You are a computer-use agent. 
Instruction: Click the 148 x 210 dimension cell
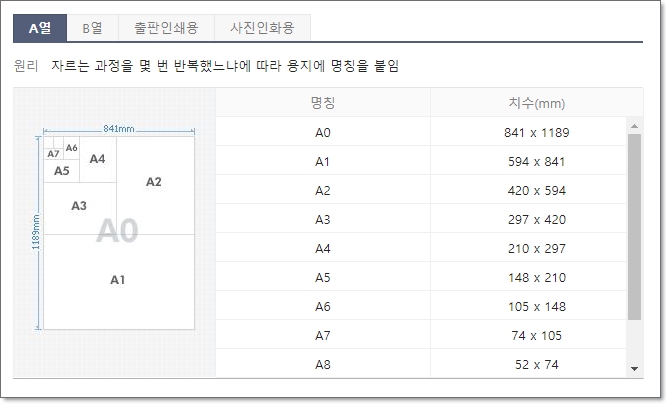point(528,278)
